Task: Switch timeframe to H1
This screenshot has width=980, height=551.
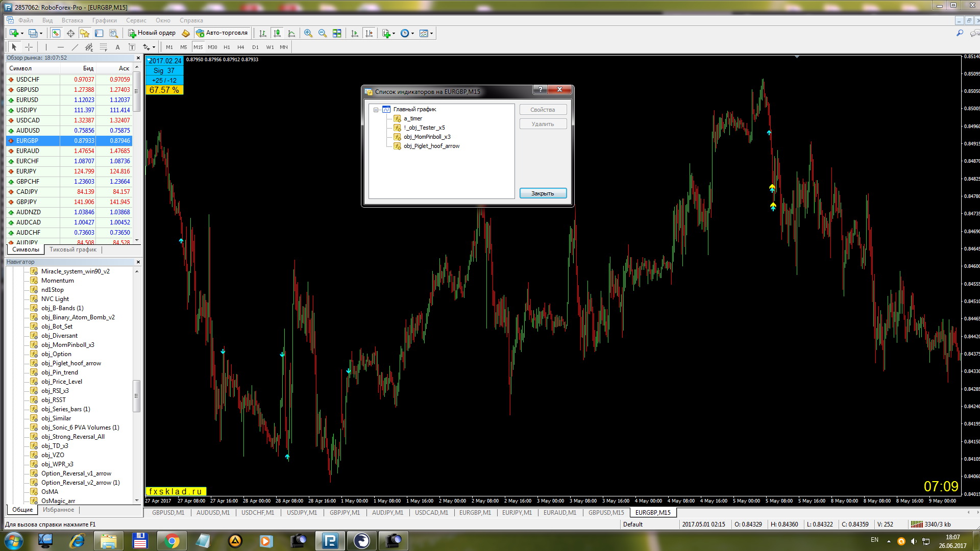Action: tap(227, 47)
